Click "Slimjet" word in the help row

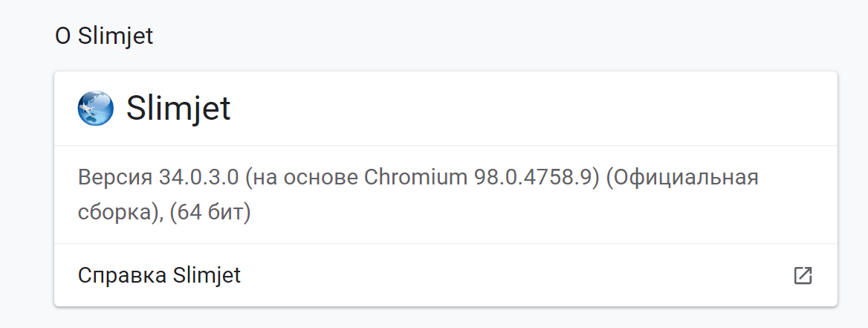tap(206, 276)
